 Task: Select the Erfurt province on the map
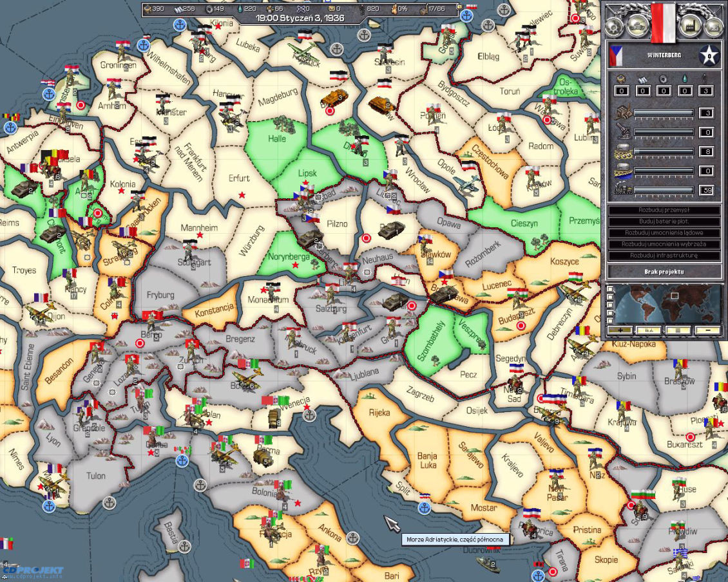click(x=239, y=178)
